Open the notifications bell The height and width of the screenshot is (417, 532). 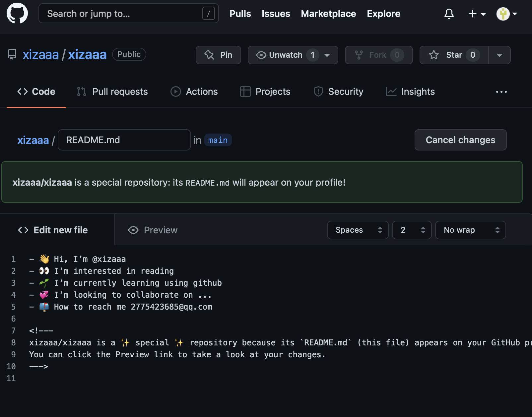click(449, 14)
